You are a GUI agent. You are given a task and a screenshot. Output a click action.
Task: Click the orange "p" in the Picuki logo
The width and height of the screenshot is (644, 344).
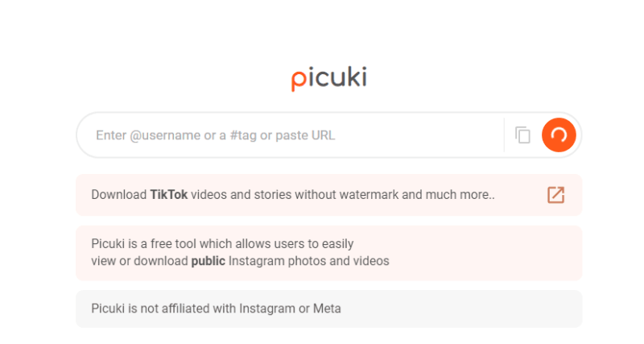299,80
